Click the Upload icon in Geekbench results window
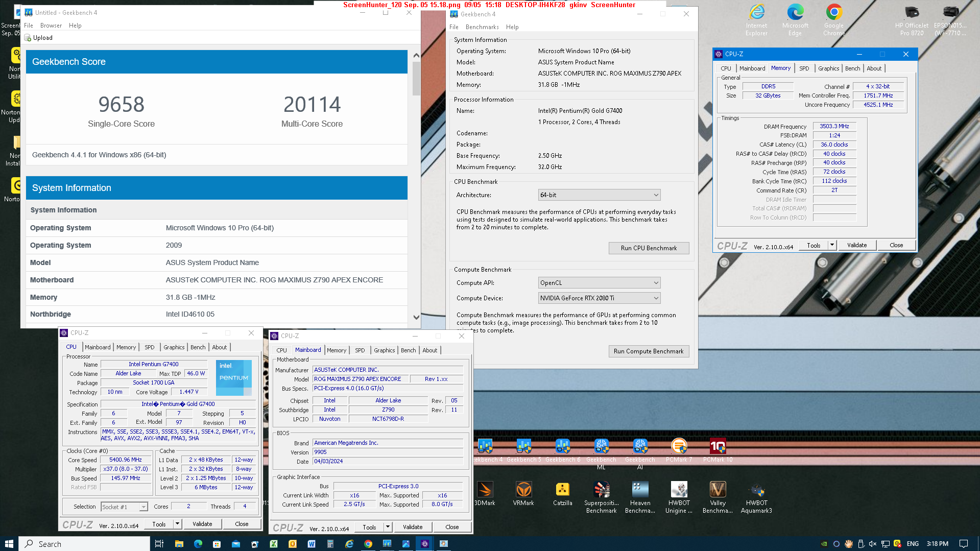980x551 pixels. (x=28, y=38)
